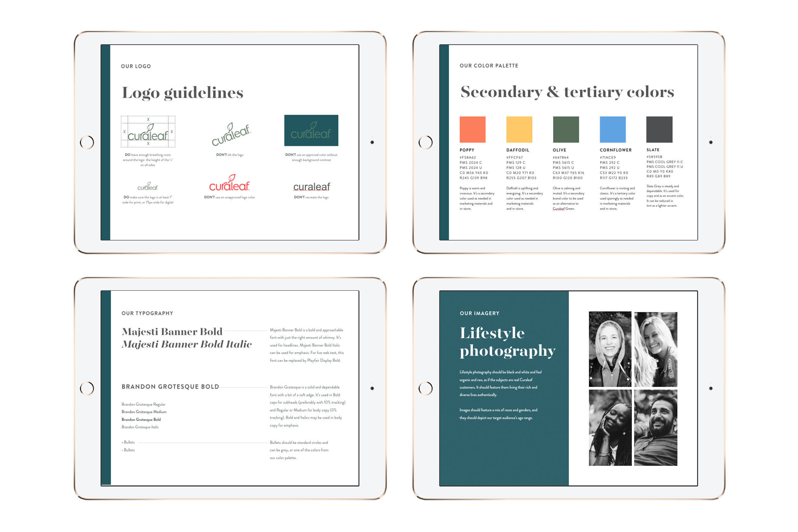Click the 'Lifestyle photography' heading
This screenshot has width=798, height=532.
click(508, 342)
